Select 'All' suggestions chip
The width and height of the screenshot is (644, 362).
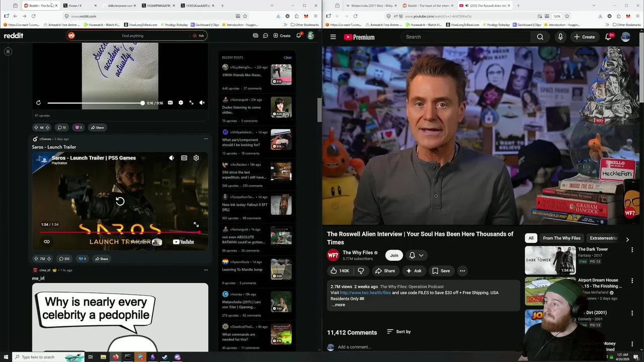click(x=531, y=238)
